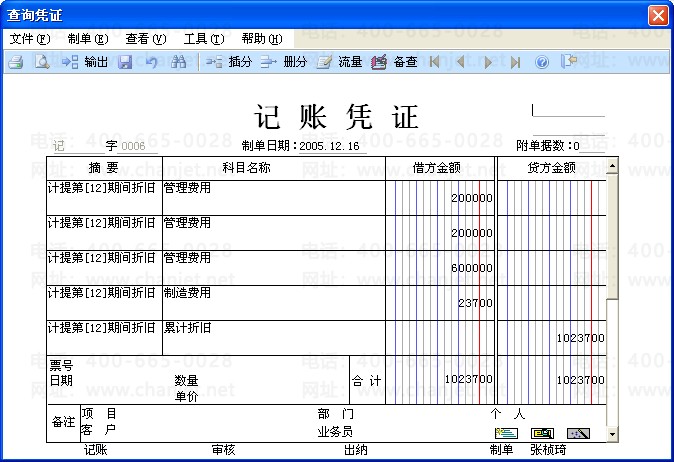Click the 借方金额 column header
The width and height of the screenshot is (674, 462).
[x=441, y=168]
